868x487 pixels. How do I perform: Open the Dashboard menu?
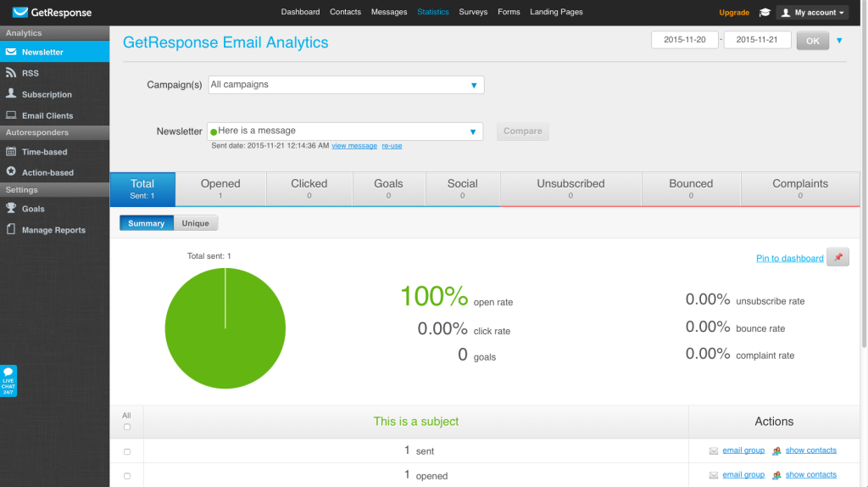pos(300,12)
